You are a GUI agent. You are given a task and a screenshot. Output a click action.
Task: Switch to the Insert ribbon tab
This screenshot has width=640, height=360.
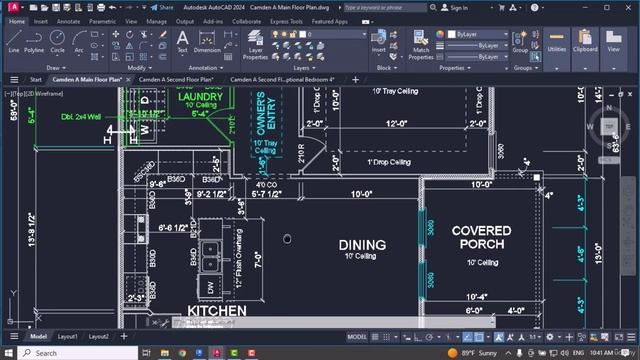(x=40, y=21)
